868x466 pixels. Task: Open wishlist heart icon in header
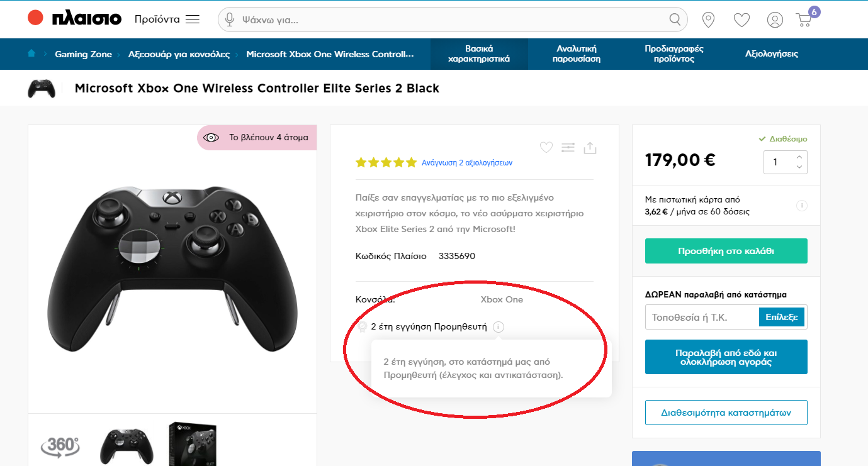tap(741, 20)
